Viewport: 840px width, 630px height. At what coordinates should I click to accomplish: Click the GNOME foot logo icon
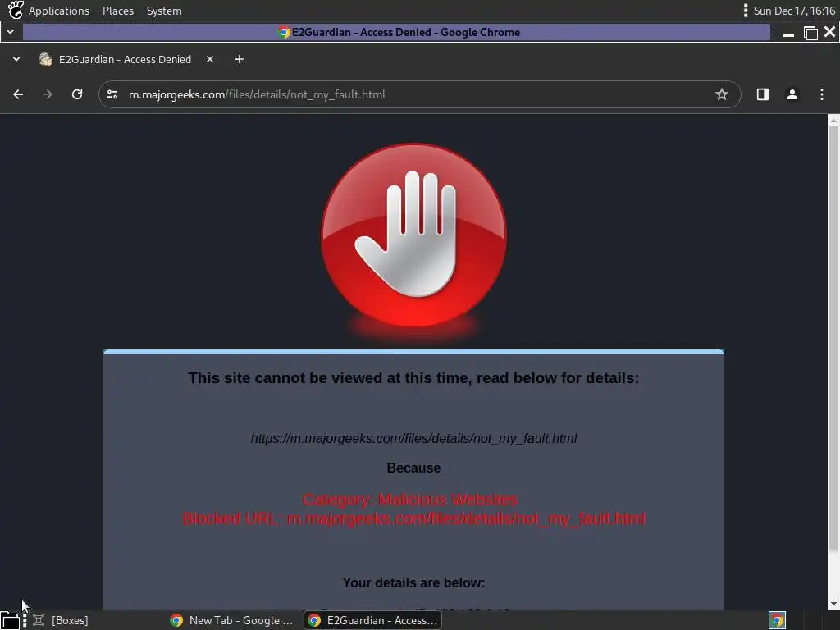coord(16,10)
